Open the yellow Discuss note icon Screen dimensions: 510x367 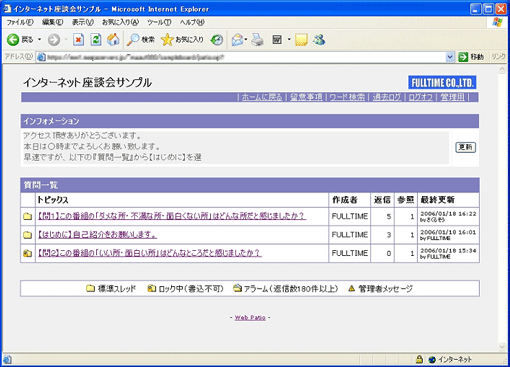(x=301, y=40)
